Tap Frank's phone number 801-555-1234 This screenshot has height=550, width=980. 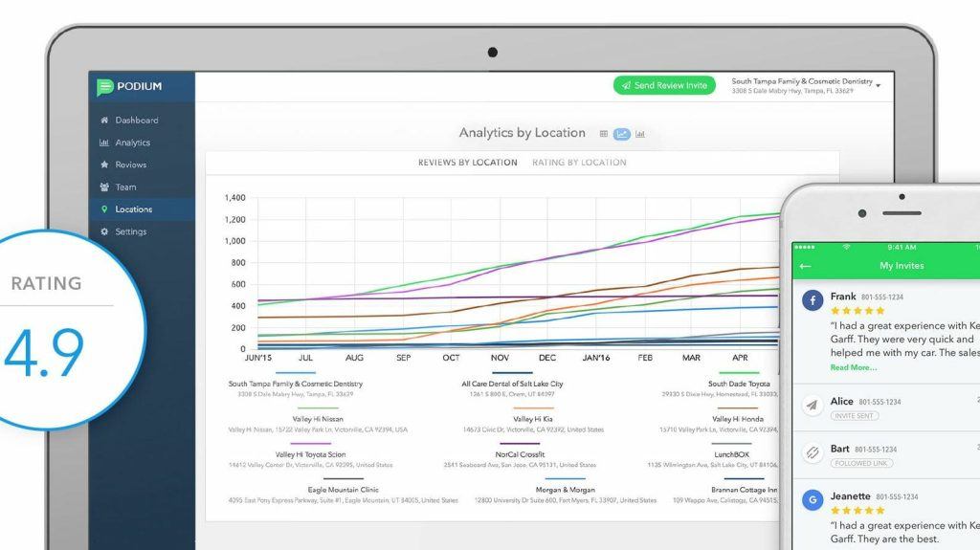[x=881, y=297]
